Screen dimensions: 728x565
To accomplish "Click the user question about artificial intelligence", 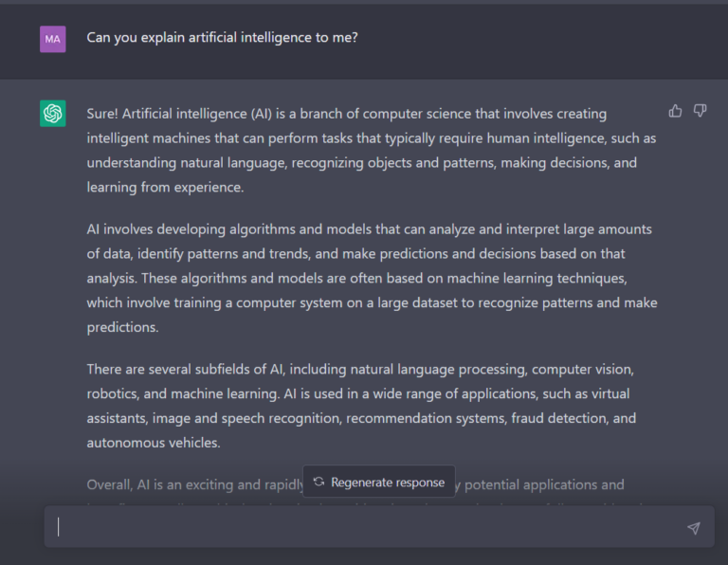I will point(222,38).
